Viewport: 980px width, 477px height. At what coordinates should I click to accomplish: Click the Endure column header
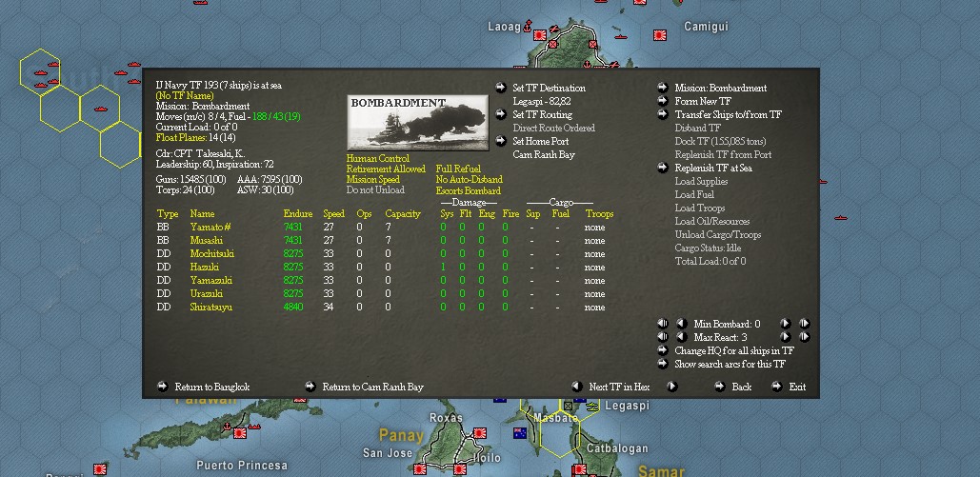[297, 214]
